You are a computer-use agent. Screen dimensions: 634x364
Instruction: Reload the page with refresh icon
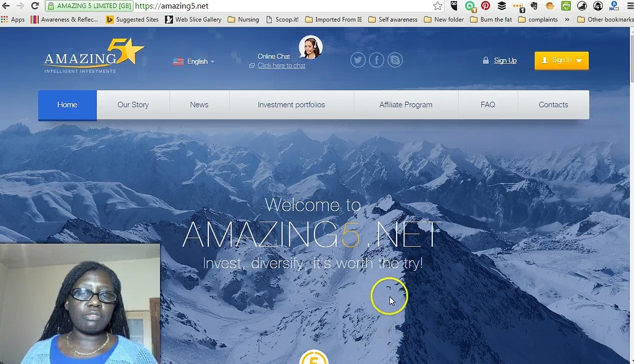35,6
